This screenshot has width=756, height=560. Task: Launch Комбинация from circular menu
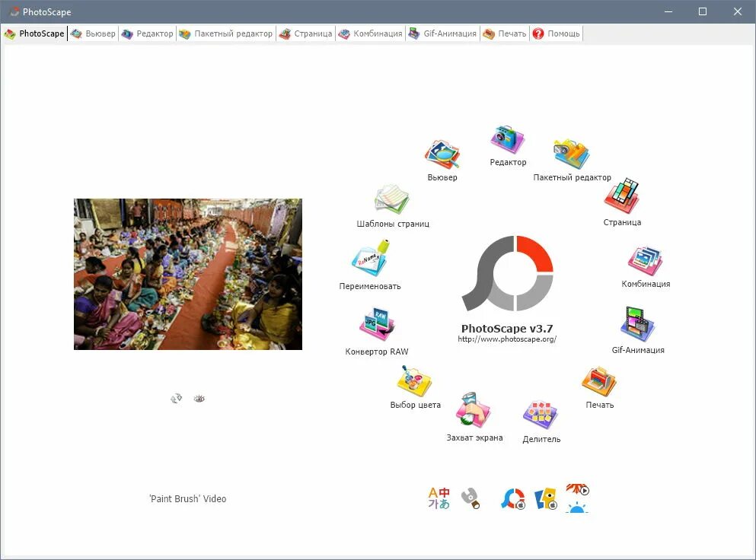click(x=646, y=262)
